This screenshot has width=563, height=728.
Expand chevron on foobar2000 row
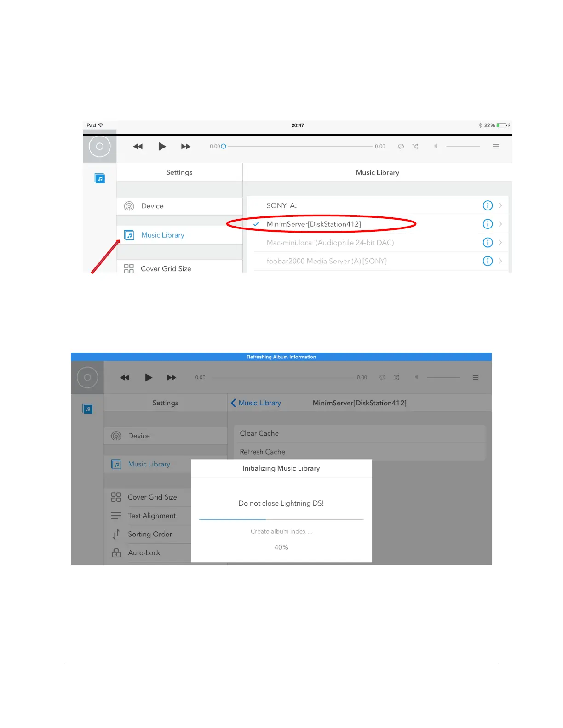click(500, 261)
